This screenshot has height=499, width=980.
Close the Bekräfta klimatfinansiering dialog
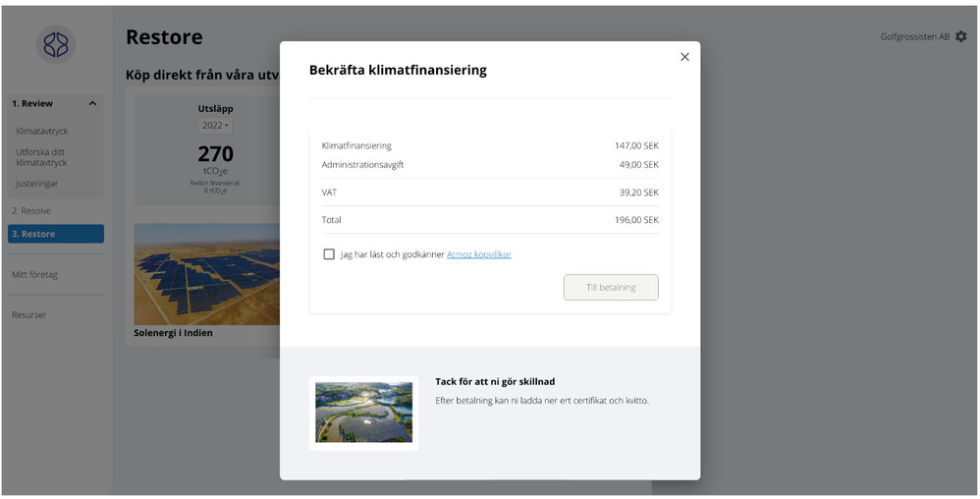point(684,57)
